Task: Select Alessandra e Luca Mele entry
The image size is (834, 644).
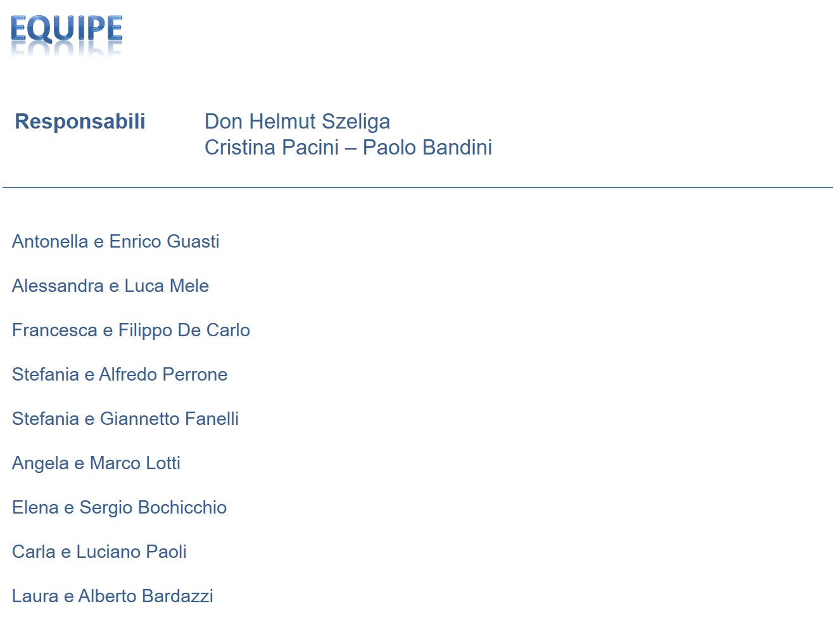Action: pyautogui.click(x=110, y=286)
